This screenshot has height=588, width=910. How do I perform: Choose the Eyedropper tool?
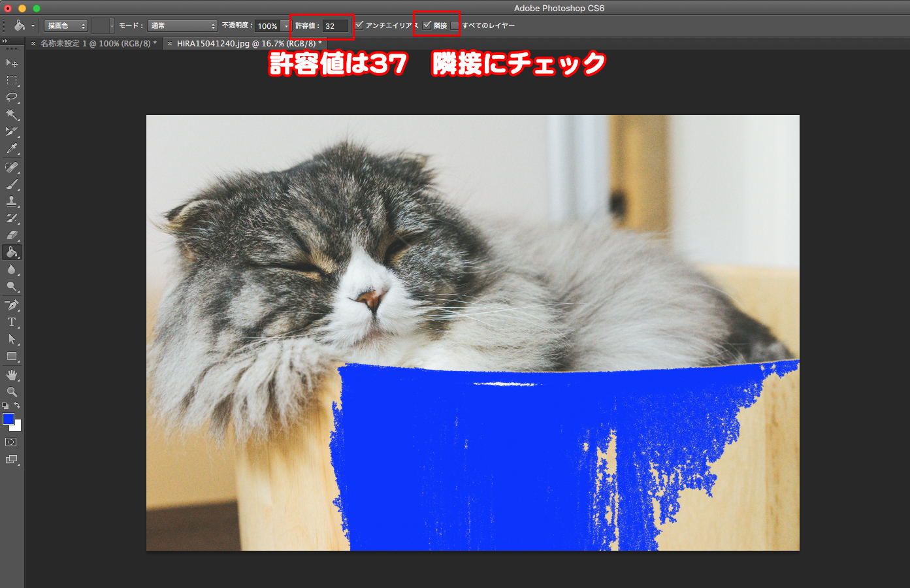pyautogui.click(x=12, y=149)
